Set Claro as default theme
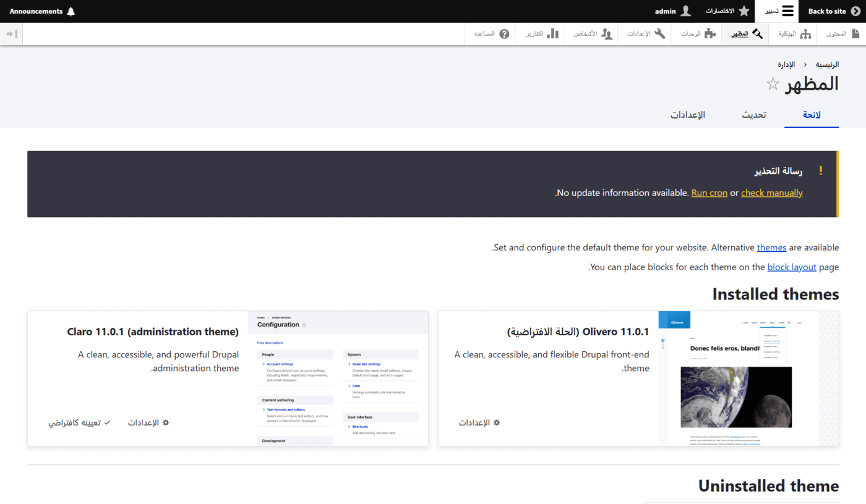Viewport: 866px width, 504px height. point(80,423)
